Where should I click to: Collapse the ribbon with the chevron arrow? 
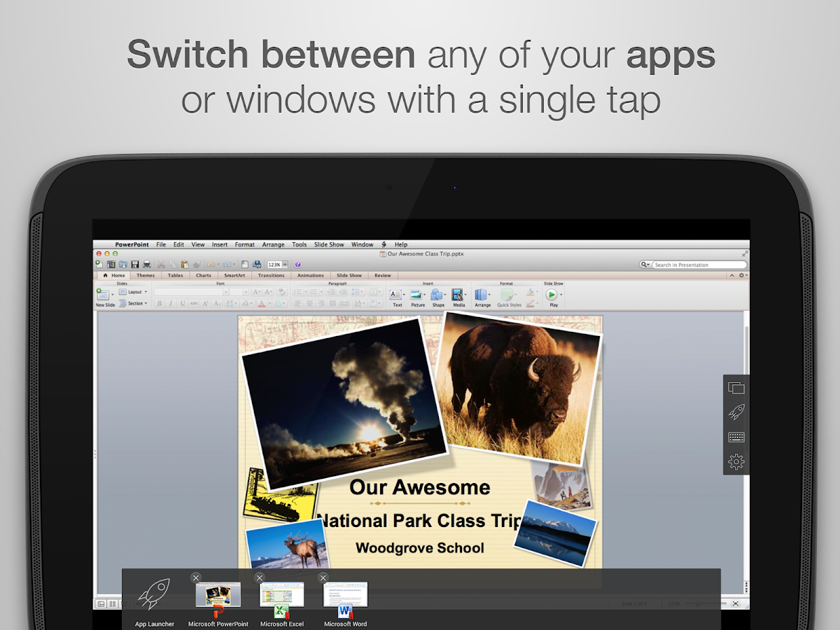(x=732, y=276)
